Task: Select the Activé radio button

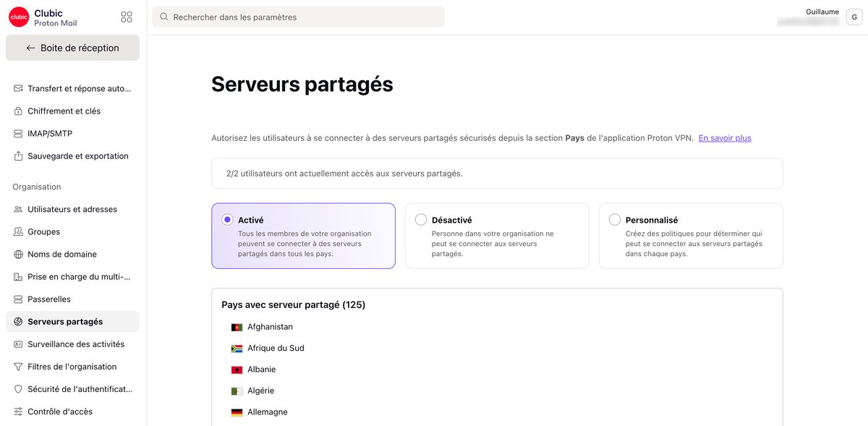Action: [x=227, y=220]
